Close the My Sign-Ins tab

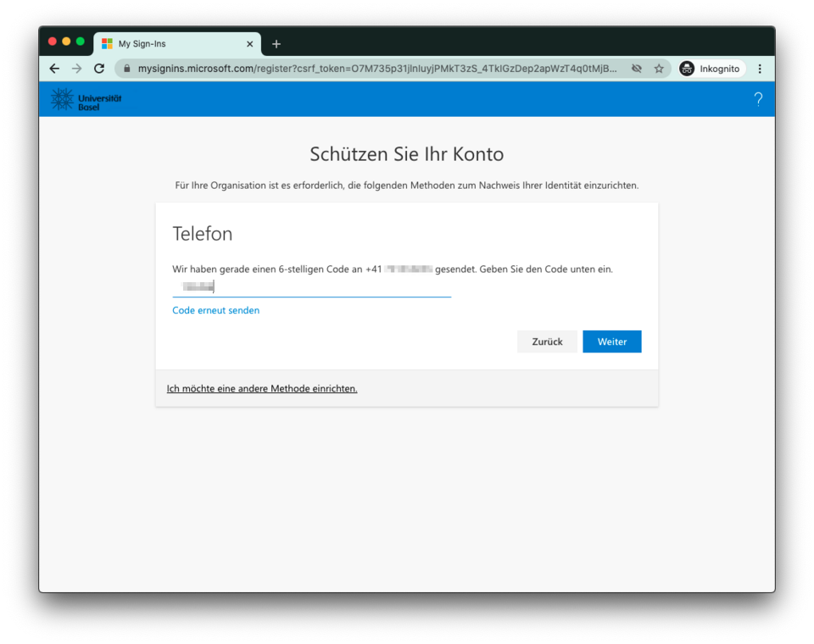(249, 44)
